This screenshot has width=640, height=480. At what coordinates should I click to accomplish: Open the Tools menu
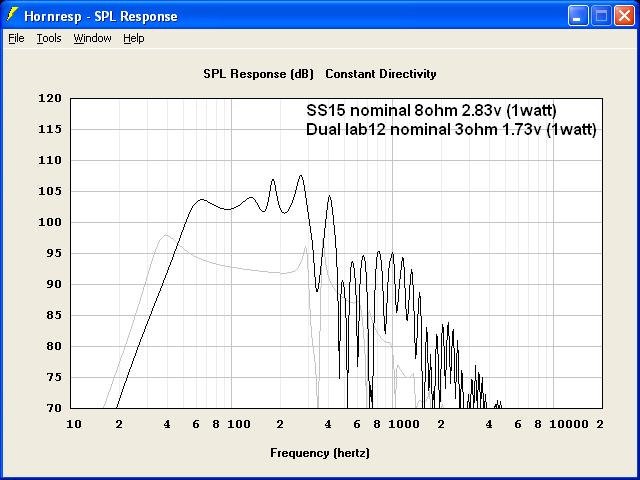(49, 38)
